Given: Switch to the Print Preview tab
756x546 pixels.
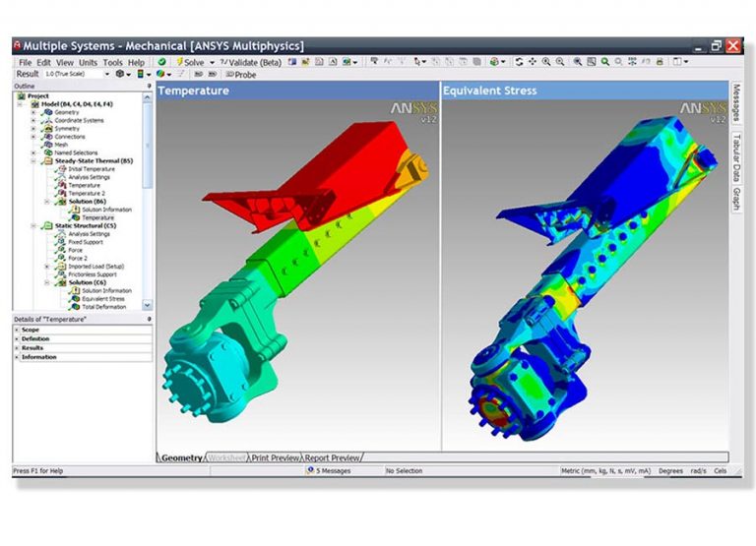Looking at the screenshot, I should [x=277, y=457].
